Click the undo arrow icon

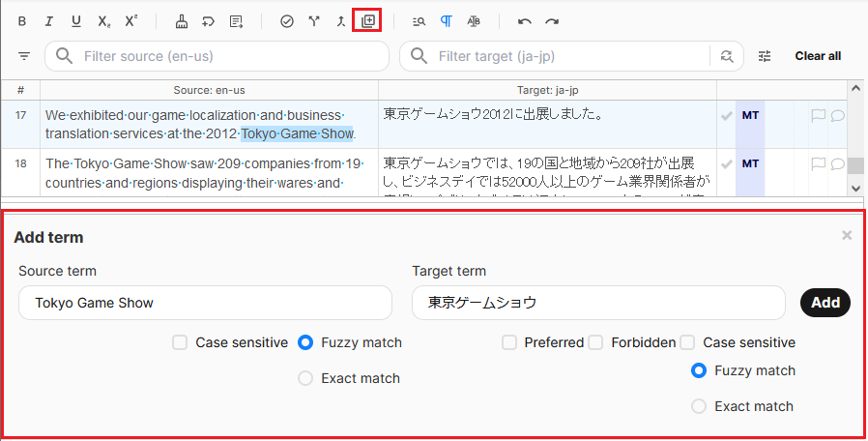[525, 20]
